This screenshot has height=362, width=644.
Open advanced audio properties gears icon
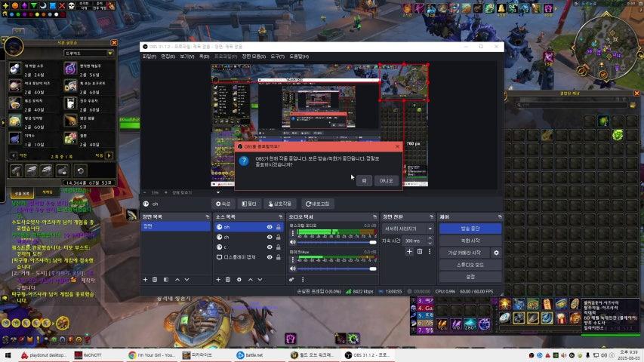[291, 280]
